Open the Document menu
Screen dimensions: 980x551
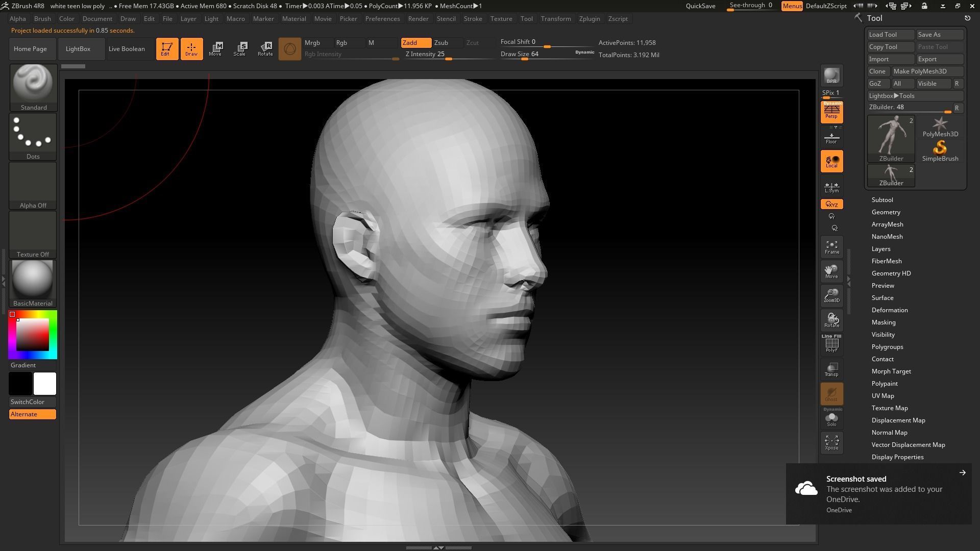point(97,19)
